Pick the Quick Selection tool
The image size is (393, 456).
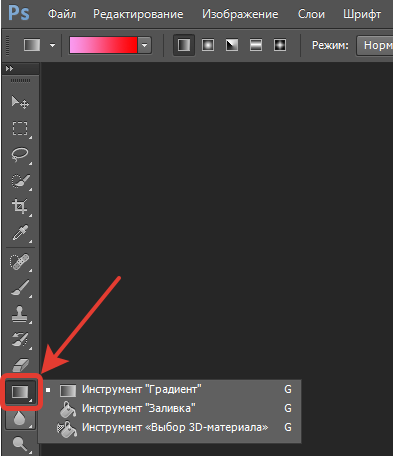click(x=20, y=181)
